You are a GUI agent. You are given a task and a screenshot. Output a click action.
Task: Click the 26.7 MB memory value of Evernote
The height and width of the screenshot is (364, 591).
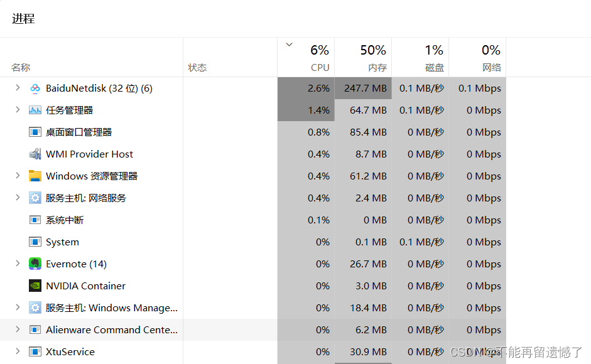coord(368,264)
